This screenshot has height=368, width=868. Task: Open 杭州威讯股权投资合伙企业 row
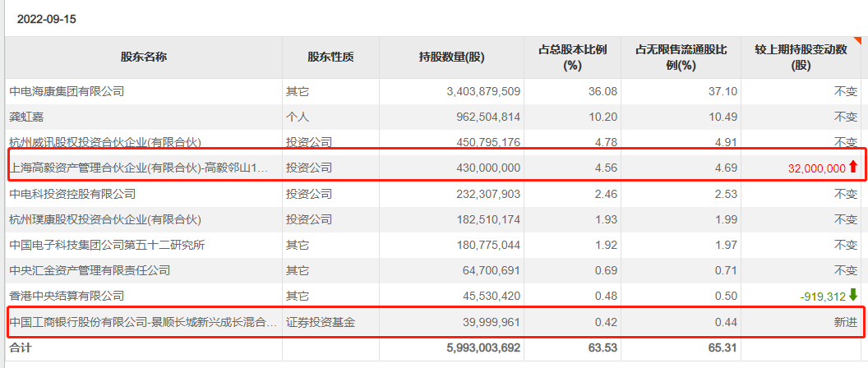105,142
